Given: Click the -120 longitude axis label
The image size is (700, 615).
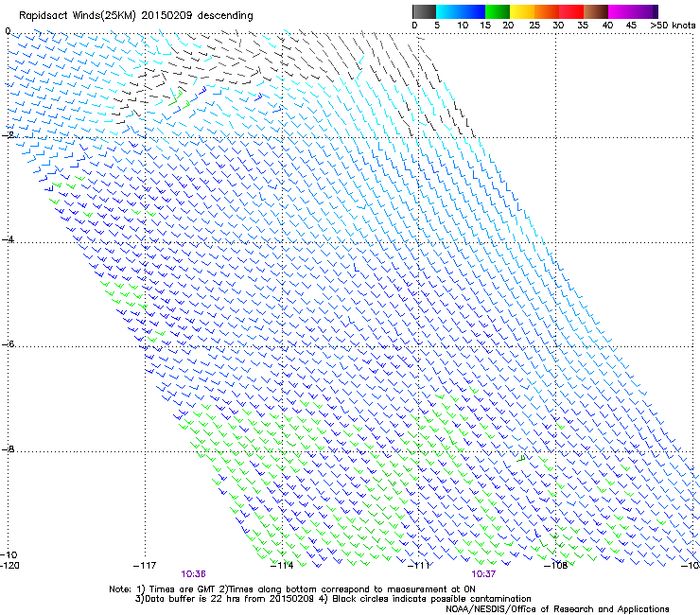Looking at the screenshot, I should coord(9,566).
